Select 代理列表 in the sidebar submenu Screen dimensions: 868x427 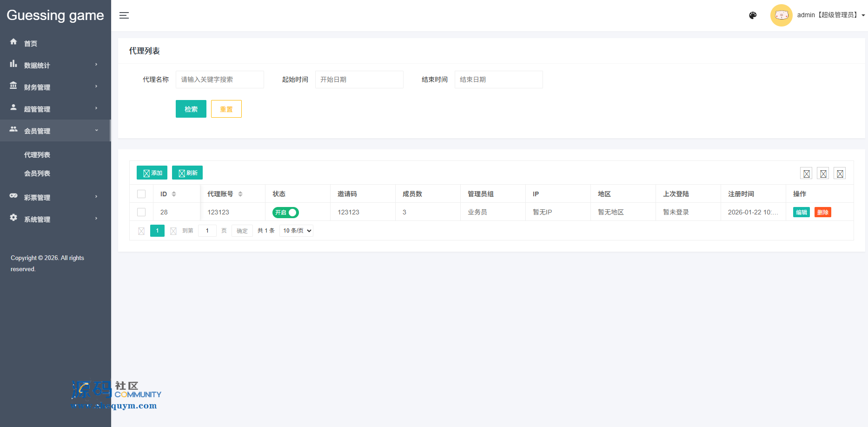[x=37, y=155]
